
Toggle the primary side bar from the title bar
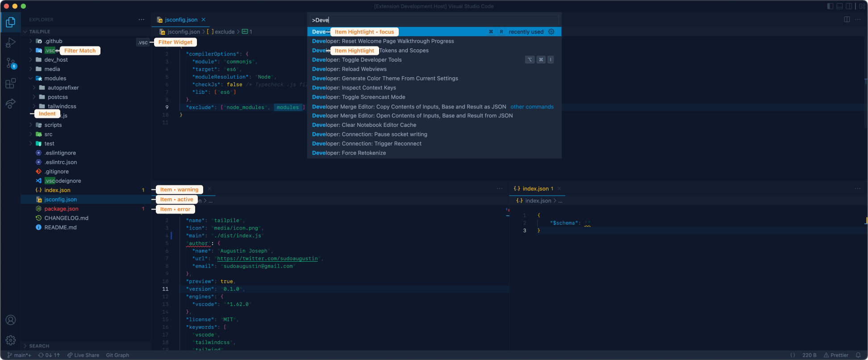[x=830, y=6]
